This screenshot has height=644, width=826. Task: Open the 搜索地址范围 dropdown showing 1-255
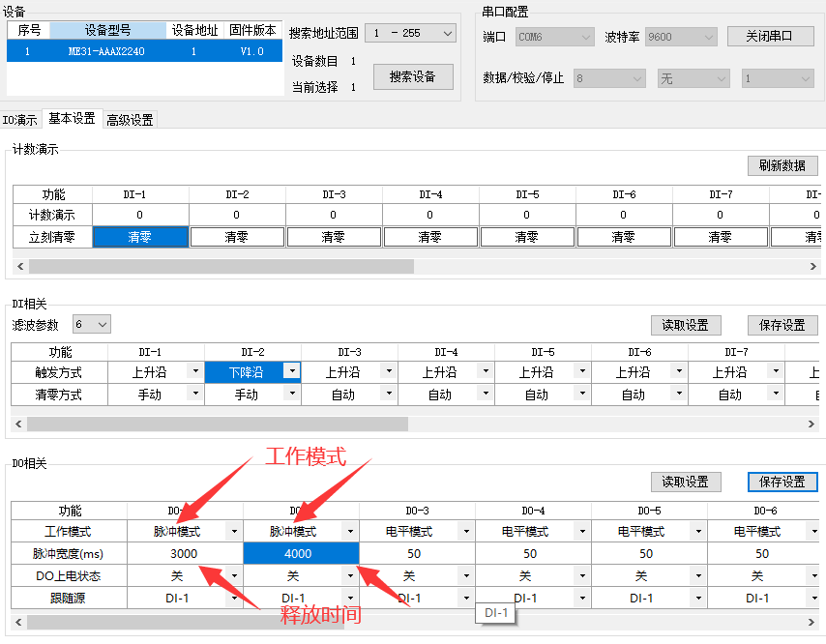point(410,33)
